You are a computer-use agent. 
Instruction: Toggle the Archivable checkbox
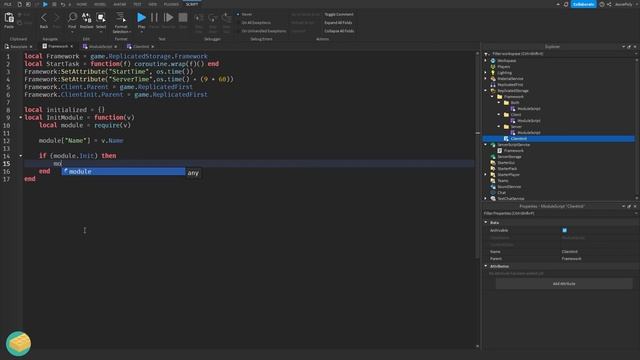pos(564,230)
